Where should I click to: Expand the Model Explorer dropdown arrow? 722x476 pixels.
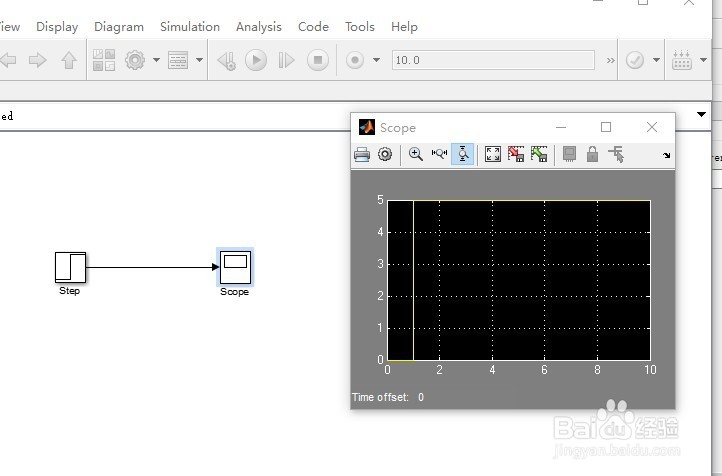click(x=199, y=60)
